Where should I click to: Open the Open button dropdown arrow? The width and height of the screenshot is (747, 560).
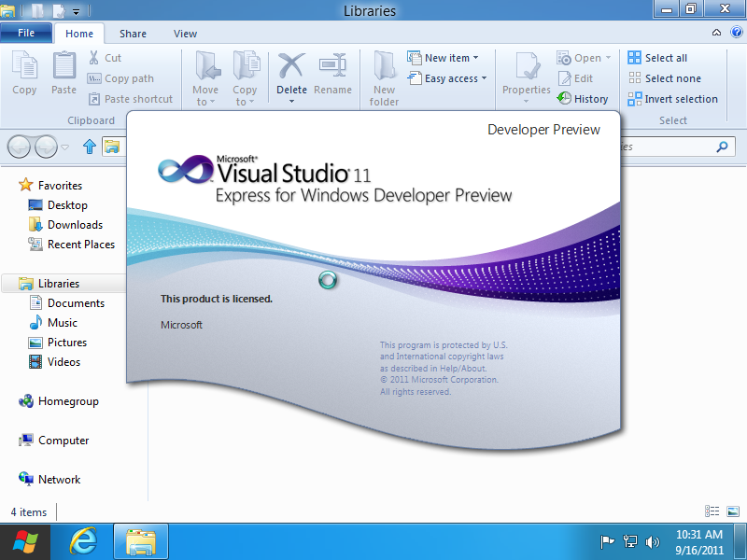609,58
